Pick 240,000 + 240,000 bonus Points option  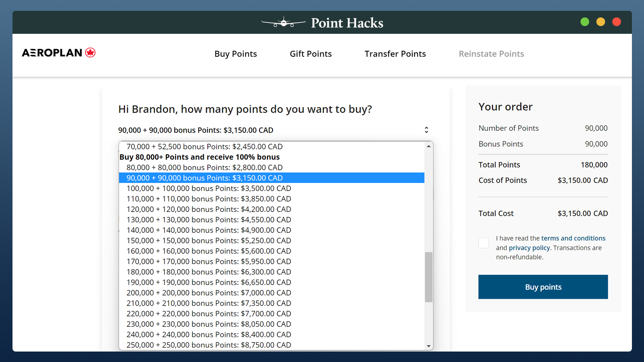click(272, 335)
